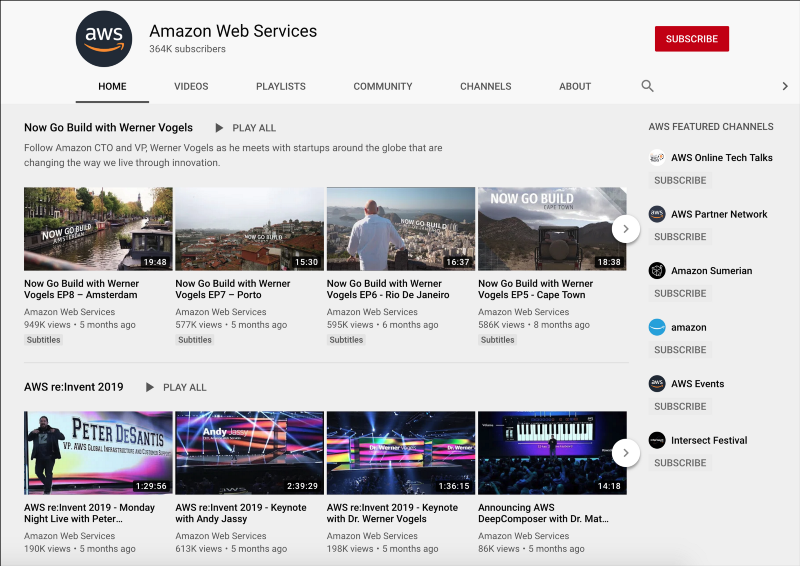Open the PLAYLISTS tab
The image size is (800, 566).
[x=281, y=86]
